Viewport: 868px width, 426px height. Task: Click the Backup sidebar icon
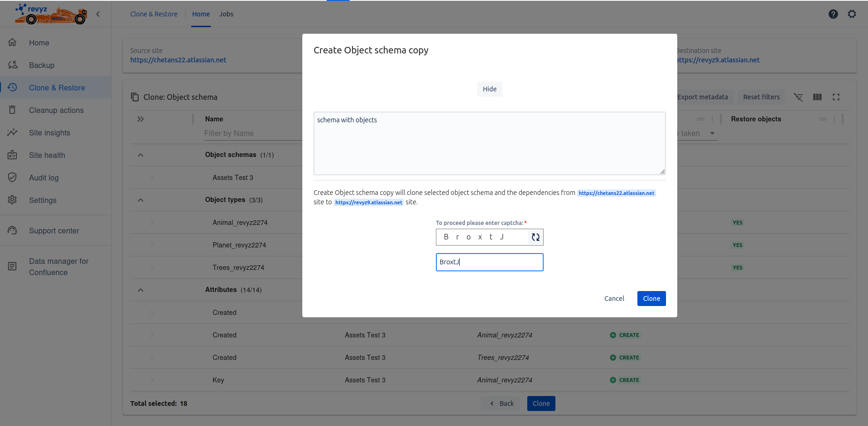(x=13, y=65)
